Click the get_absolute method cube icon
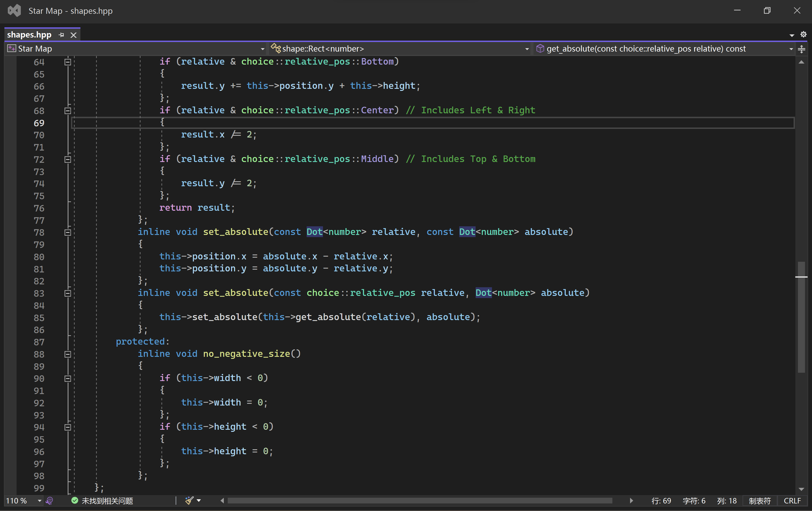 pyautogui.click(x=540, y=49)
